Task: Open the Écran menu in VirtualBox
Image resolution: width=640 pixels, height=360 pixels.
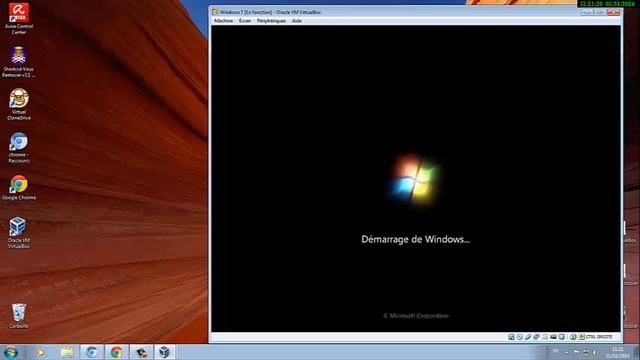Action: [245, 21]
